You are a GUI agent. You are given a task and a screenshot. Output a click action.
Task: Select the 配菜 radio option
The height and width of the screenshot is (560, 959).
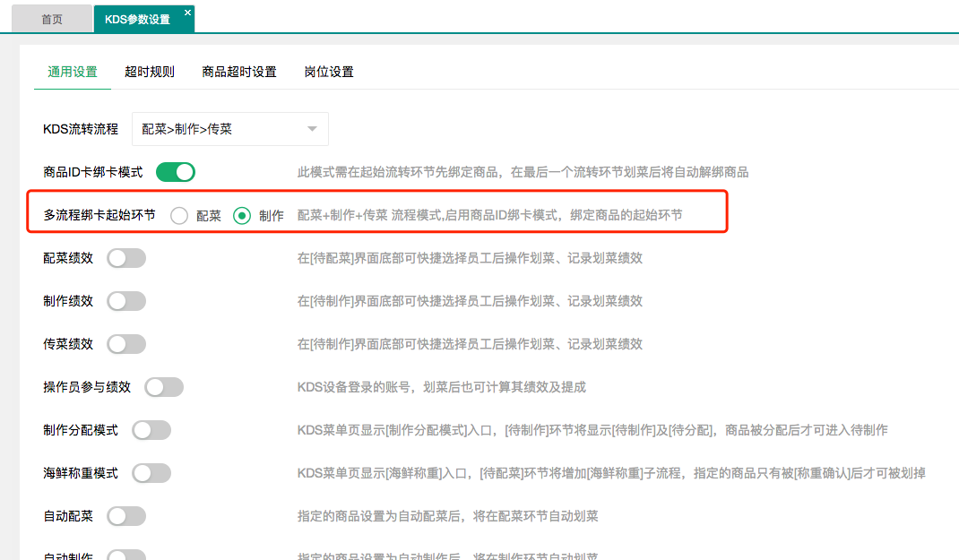[x=179, y=216]
